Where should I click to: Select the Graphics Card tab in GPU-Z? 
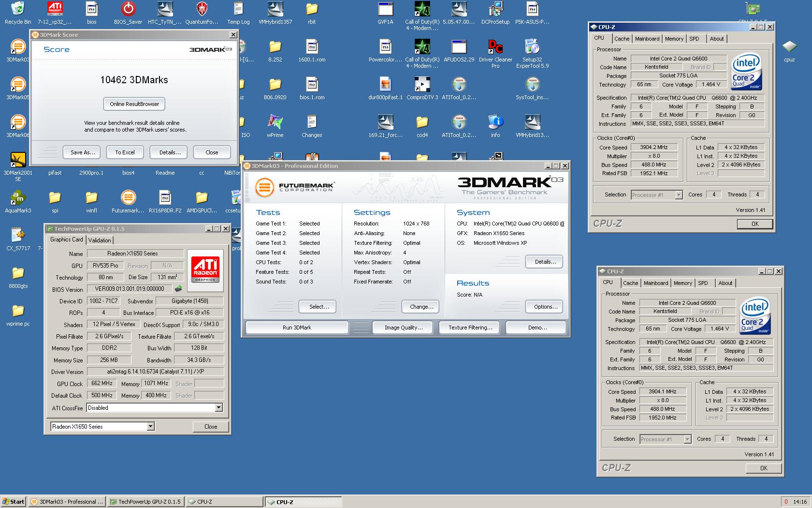tap(66, 239)
